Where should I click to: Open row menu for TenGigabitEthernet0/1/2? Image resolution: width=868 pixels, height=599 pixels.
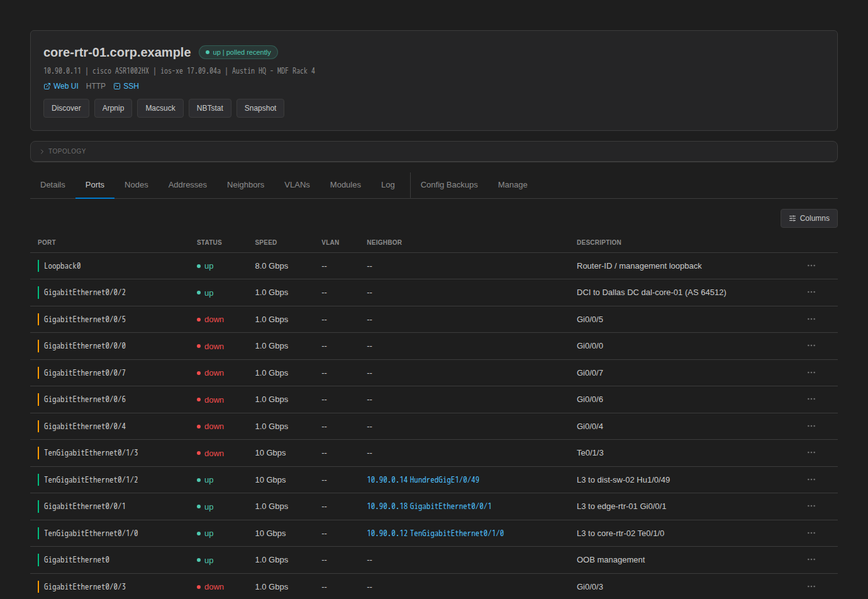tap(811, 479)
